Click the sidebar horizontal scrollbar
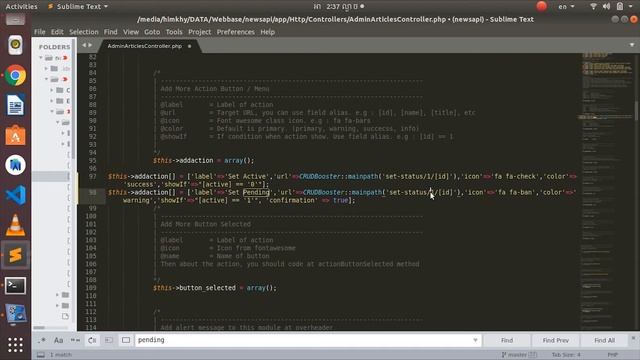 (x=39, y=327)
